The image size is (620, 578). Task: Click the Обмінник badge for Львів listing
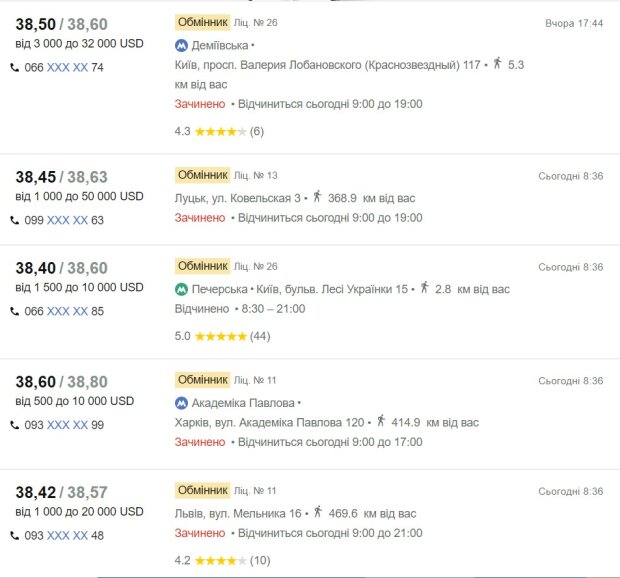pyautogui.click(x=202, y=491)
